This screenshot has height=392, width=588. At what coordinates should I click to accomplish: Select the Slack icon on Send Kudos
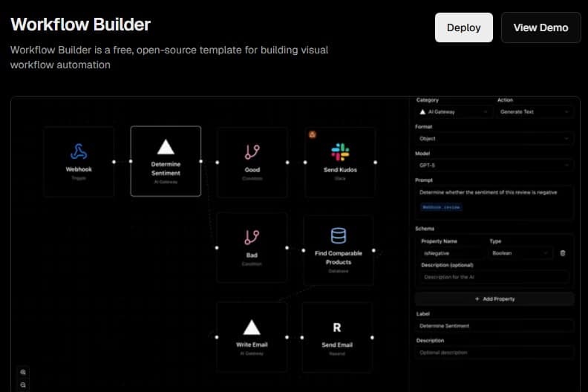point(340,152)
